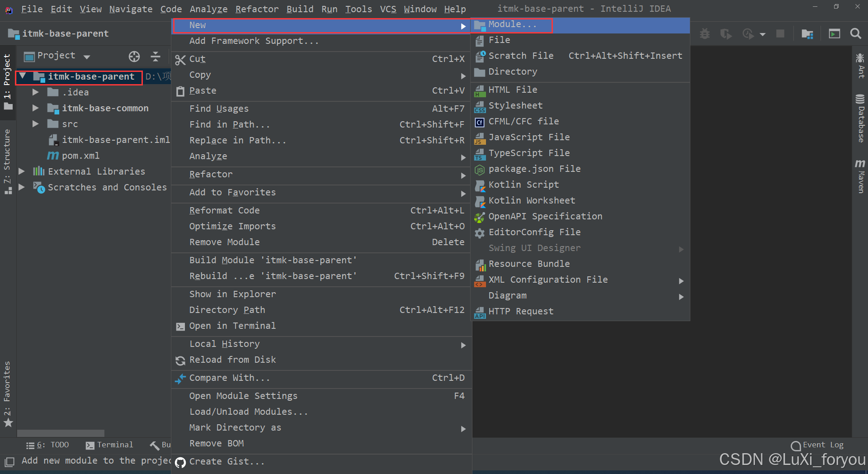Click the Cut scissors icon
This screenshot has height=474, width=868.
[x=180, y=60]
